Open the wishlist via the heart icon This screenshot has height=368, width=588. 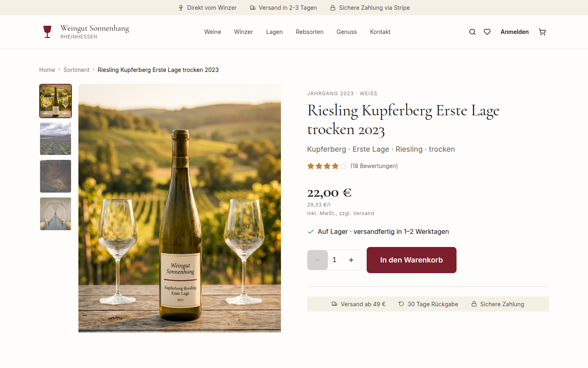tap(487, 31)
